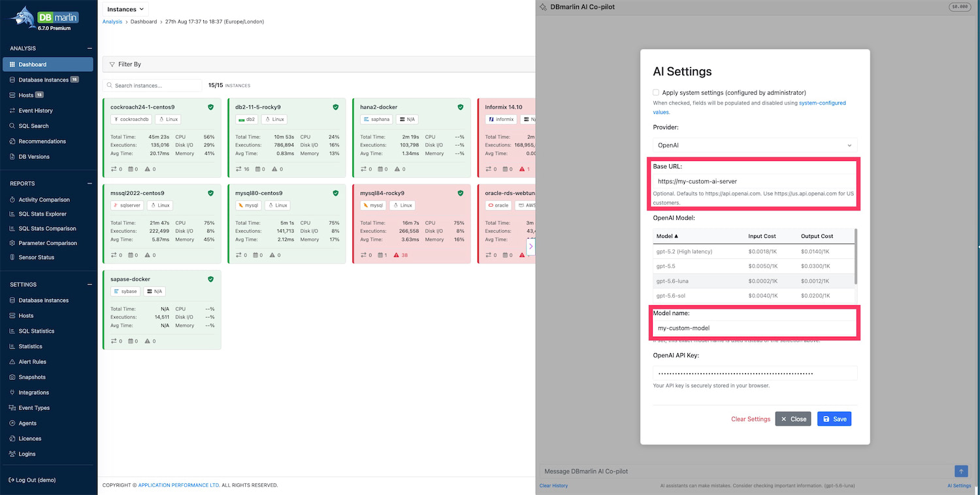Check Apply system settings checkbox

point(656,93)
